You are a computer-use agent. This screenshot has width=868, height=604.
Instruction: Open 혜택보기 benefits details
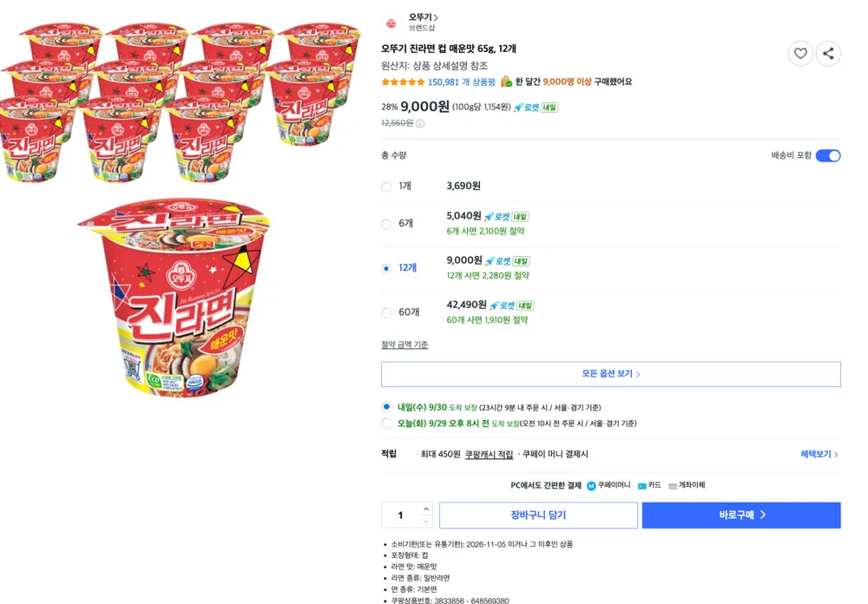pyautogui.click(x=819, y=454)
